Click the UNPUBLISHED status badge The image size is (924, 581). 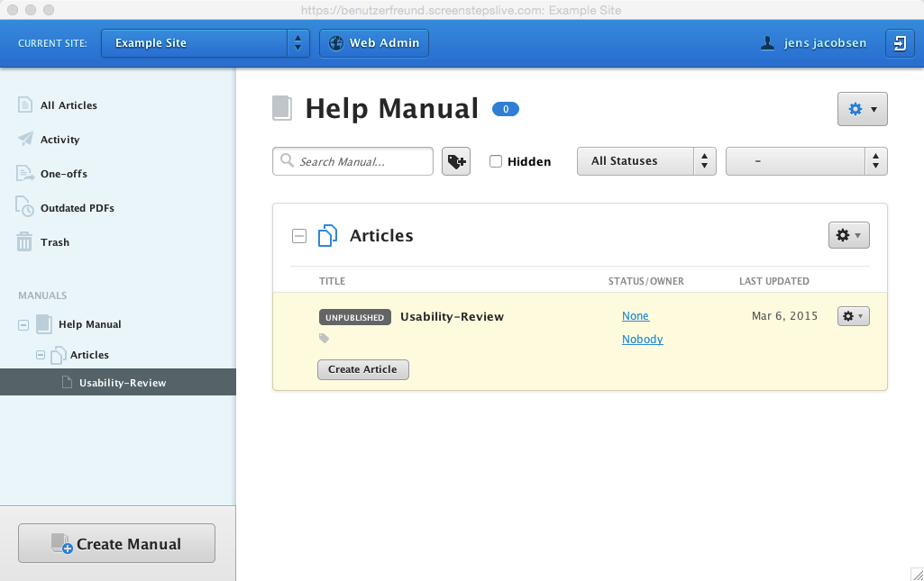(355, 317)
